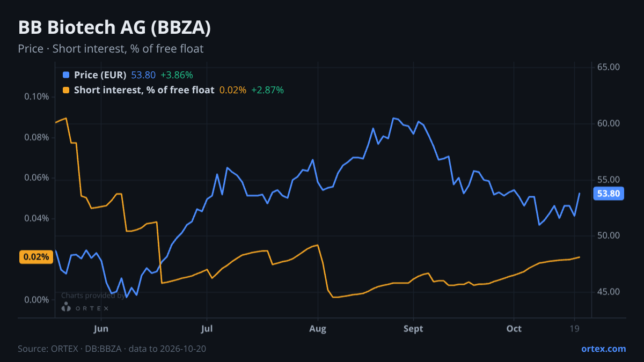Click the 19 date axis label
This screenshot has height=362, width=644.
575,329
